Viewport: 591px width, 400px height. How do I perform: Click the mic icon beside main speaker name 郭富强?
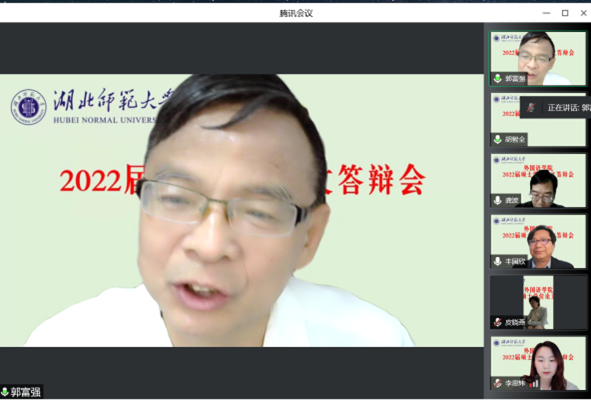click(5, 392)
